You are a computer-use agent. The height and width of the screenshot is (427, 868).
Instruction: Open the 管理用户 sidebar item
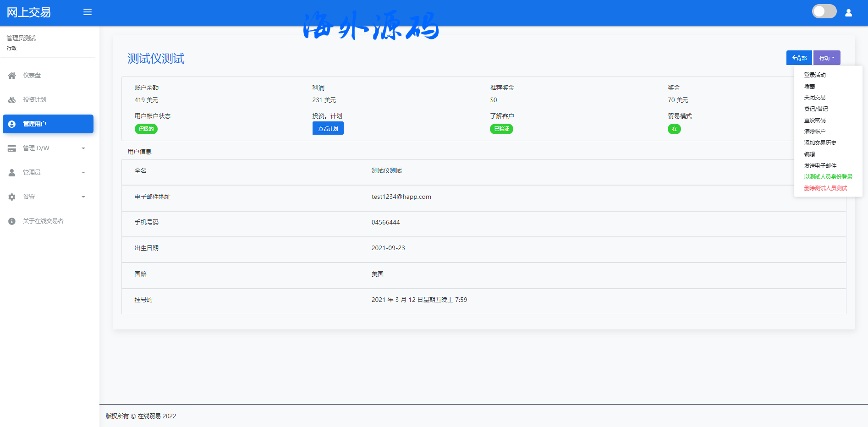tap(48, 124)
